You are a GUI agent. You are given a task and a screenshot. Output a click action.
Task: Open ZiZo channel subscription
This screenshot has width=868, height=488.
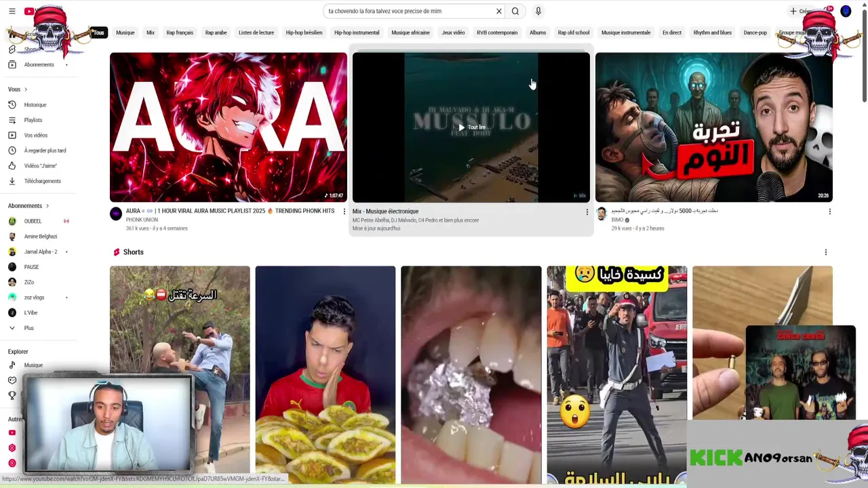coord(29,282)
